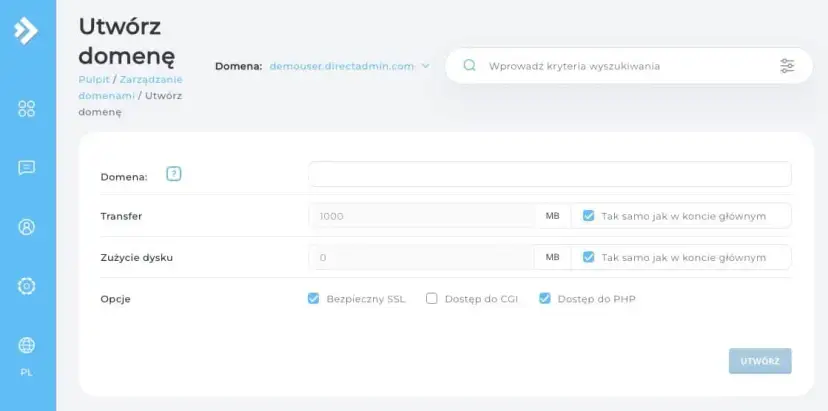Open the messages chat icon in sidebar
This screenshot has width=828, height=411.
click(x=27, y=168)
